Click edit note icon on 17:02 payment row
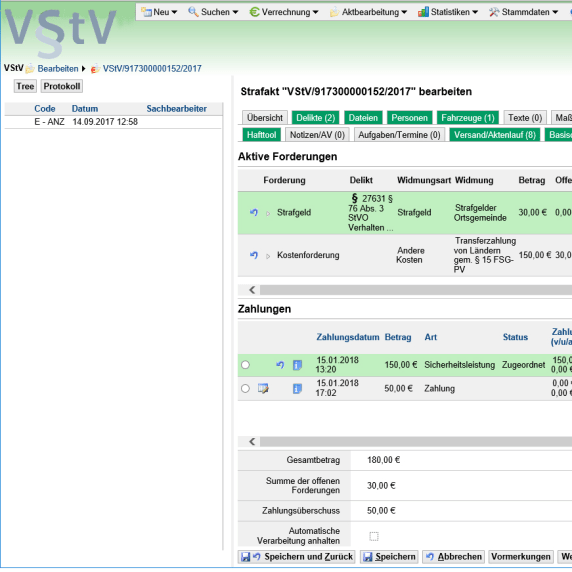The height and width of the screenshot is (572, 572). click(263, 389)
